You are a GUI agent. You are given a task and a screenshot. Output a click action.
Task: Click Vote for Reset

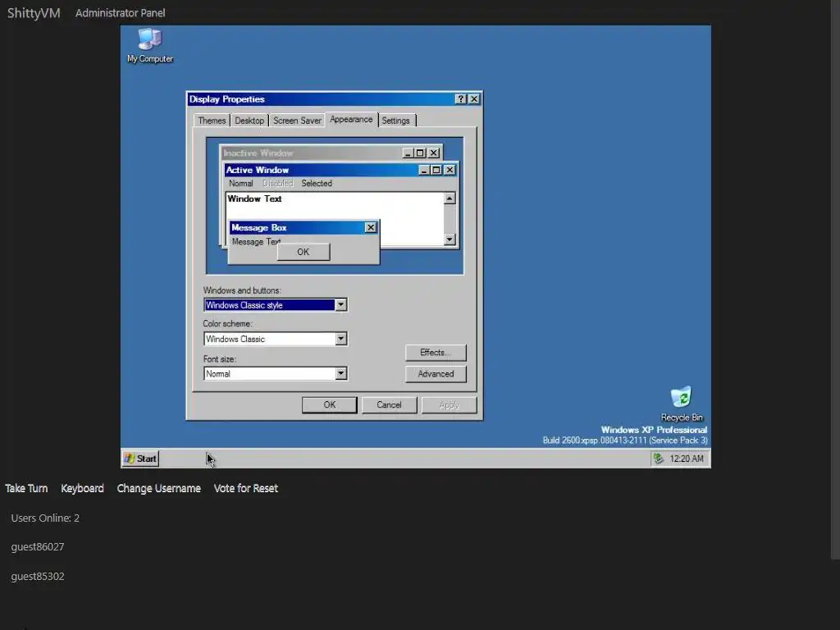click(245, 488)
